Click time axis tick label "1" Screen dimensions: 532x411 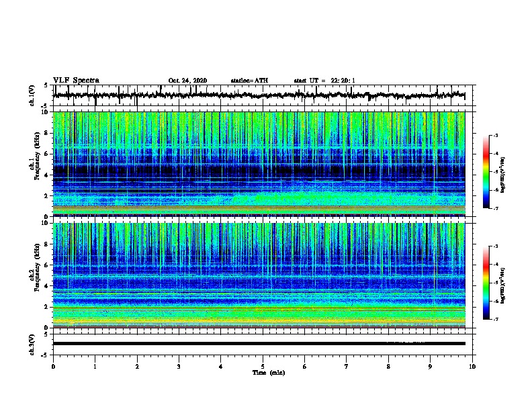(95, 367)
